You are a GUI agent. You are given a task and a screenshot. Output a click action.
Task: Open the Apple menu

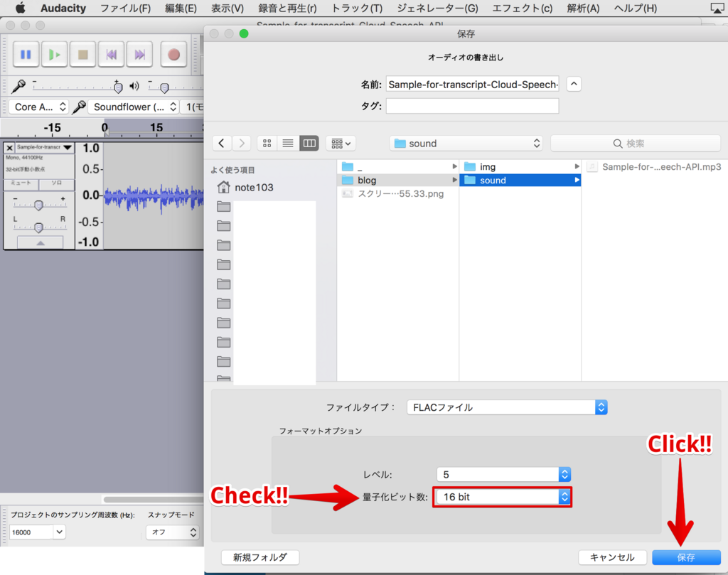[21, 8]
